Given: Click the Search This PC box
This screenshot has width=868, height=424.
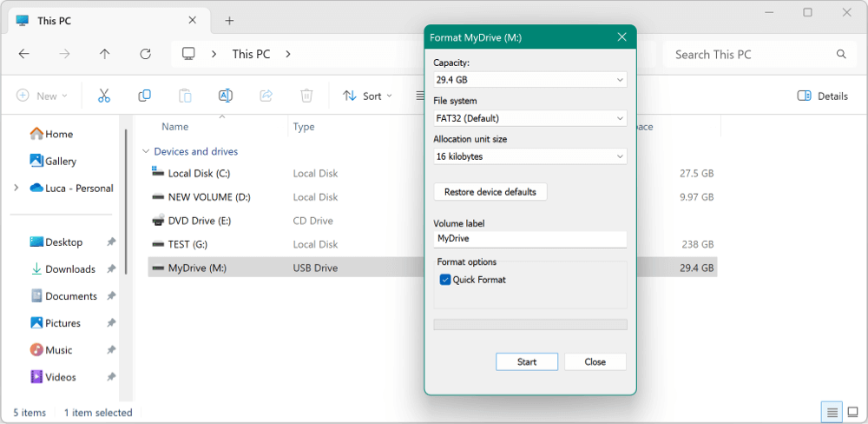Looking at the screenshot, I should tap(759, 55).
